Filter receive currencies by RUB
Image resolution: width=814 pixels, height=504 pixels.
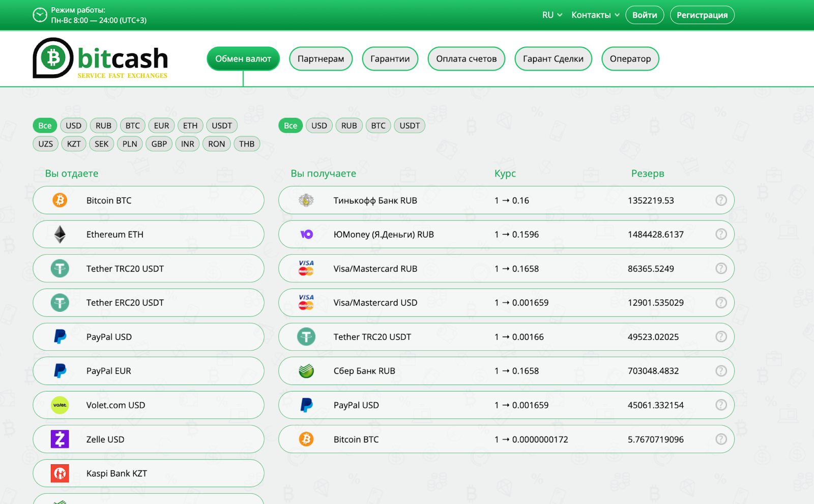coord(349,126)
